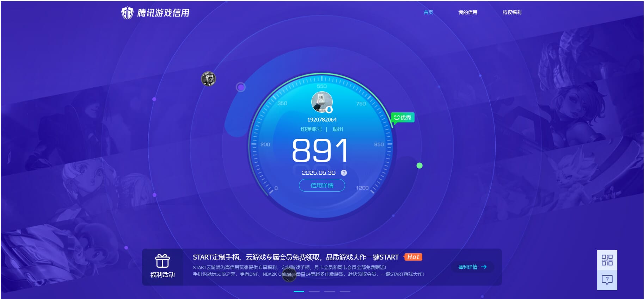The width and height of the screenshot is (644, 299).
Task: Click the 退出 logout link
Action: (338, 129)
